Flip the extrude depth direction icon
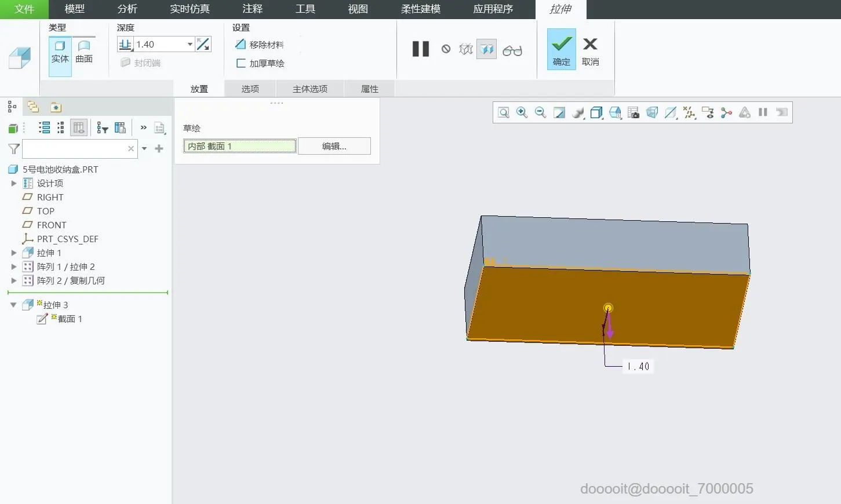 tap(203, 44)
